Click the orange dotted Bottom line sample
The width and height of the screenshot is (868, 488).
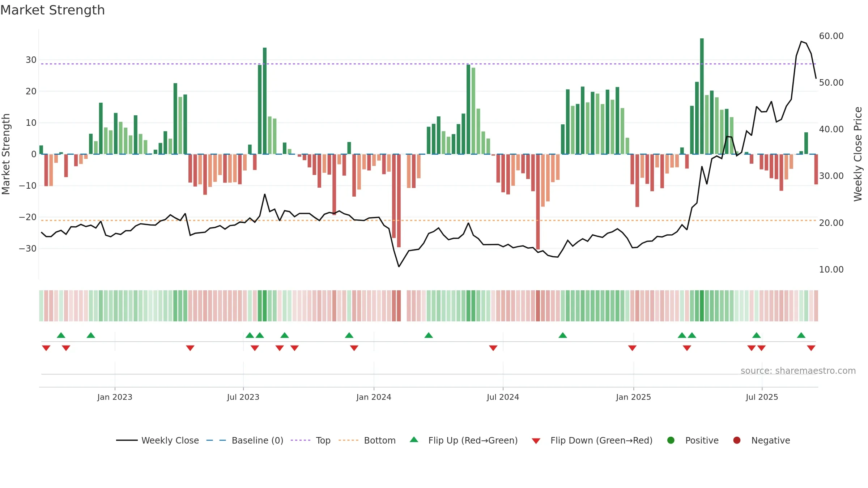[x=348, y=440]
